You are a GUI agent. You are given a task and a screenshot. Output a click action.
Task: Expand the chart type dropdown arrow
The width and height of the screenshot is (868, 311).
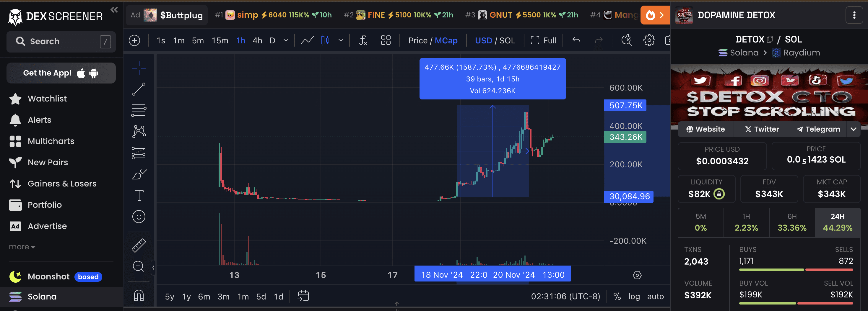click(341, 41)
